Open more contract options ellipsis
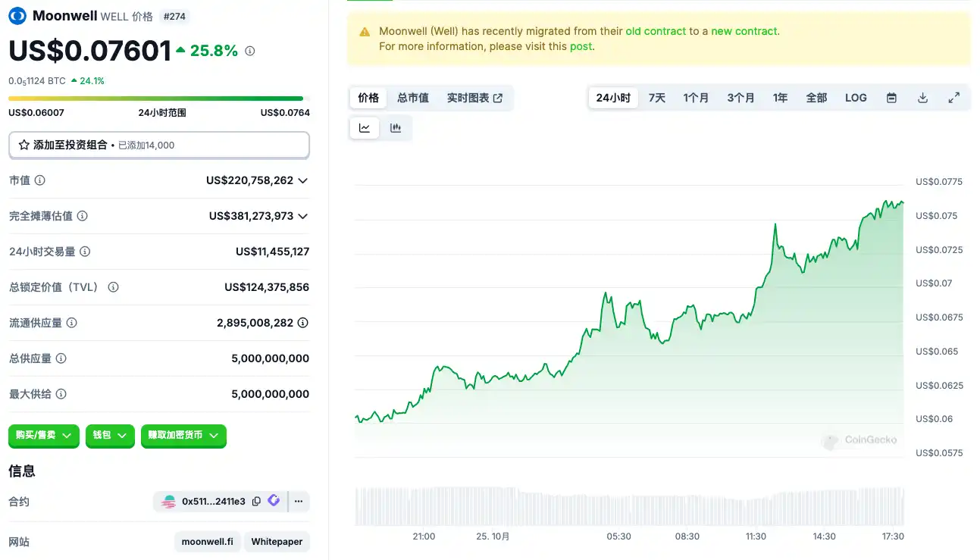The width and height of the screenshot is (980, 560). (x=299, y=501)
